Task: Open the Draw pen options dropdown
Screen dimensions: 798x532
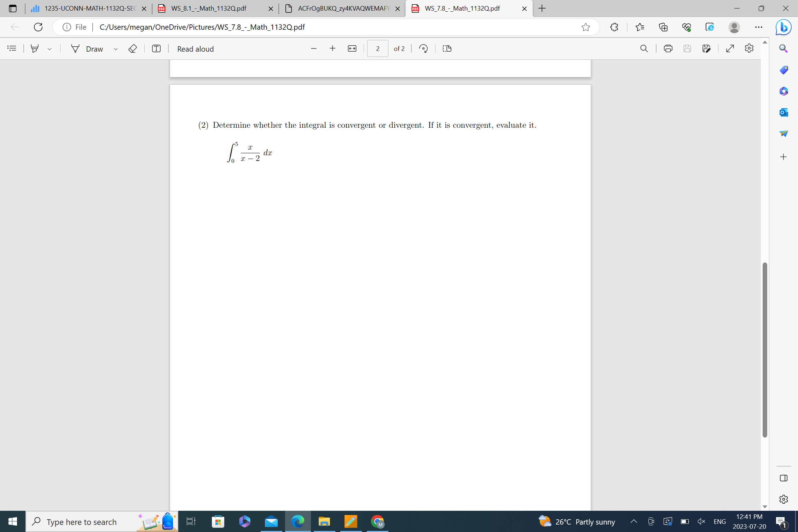Action: point(115,48)
